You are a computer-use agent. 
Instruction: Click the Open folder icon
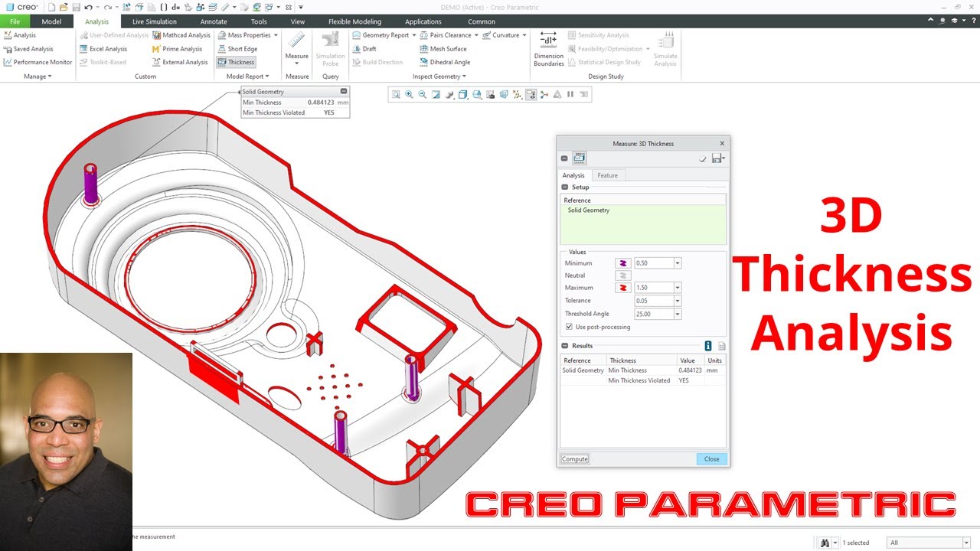pyautogui.click(x=63, y=7)
